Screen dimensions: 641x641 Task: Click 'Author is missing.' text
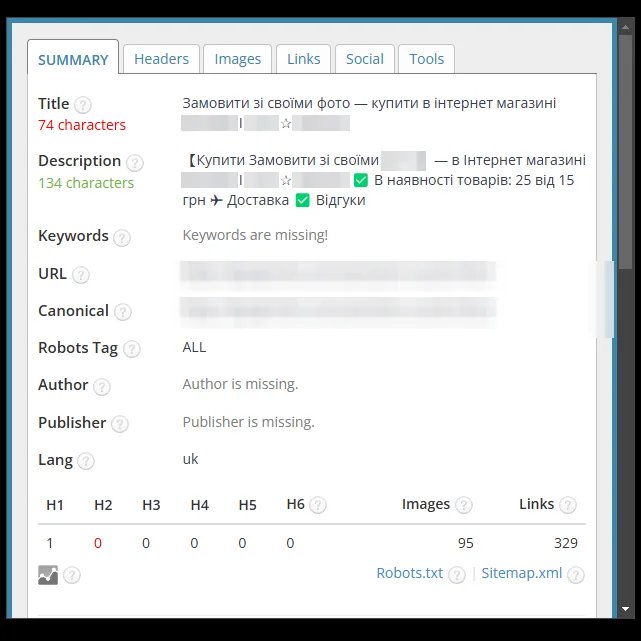(x=240, y=384)
